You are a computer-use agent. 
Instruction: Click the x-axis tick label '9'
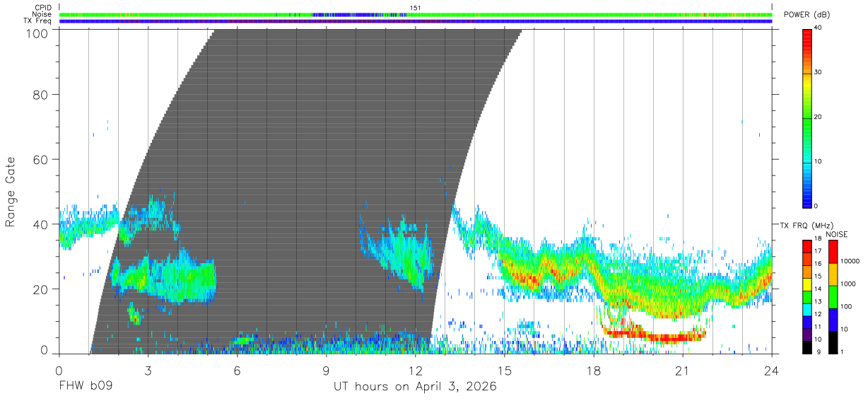coord(326,370)
